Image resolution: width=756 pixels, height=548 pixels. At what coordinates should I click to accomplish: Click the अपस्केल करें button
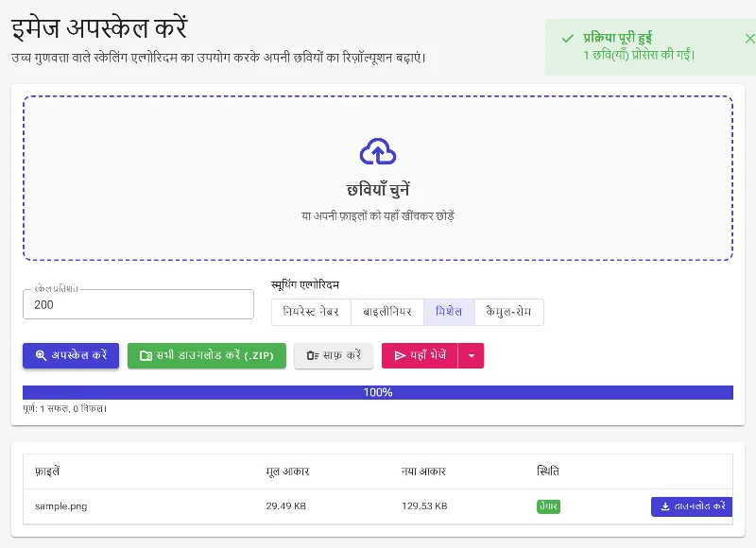click(x=71, y=355)
